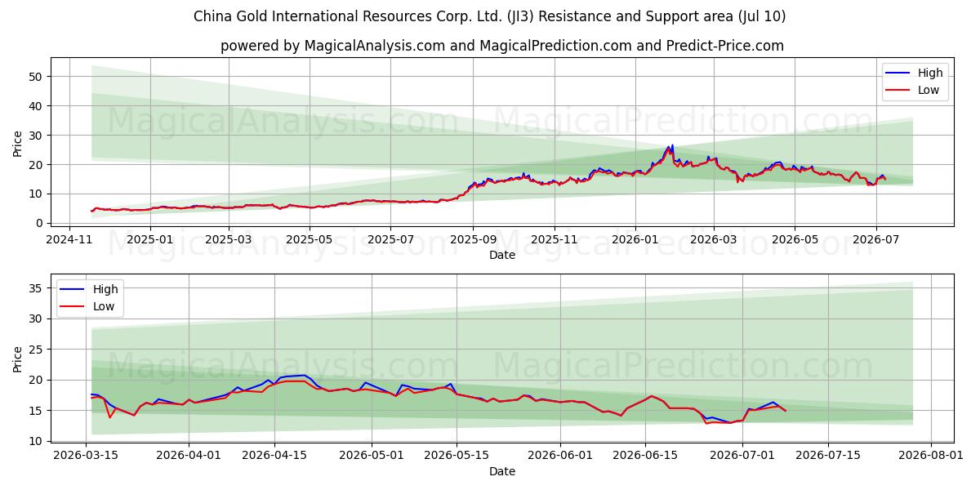
Task: Click the '2025-09' tick label
Action: pyautogui.click(x=473, y=239)
